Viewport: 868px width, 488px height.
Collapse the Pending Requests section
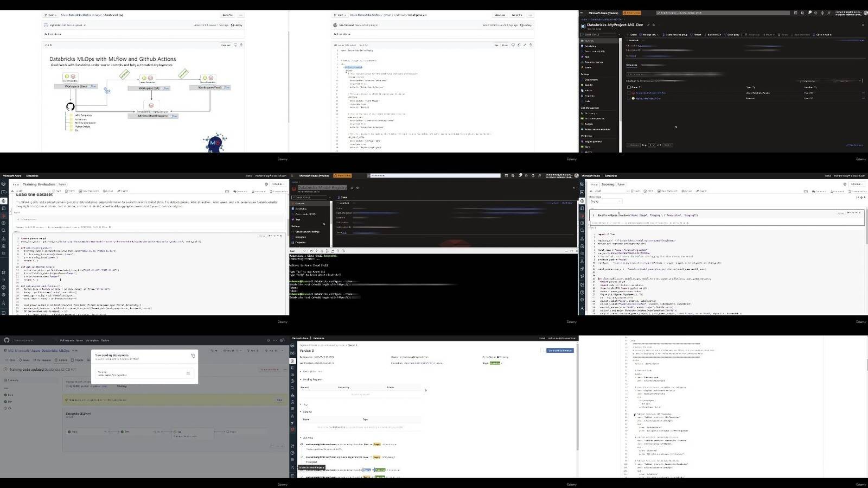click(x=301, y=379)
